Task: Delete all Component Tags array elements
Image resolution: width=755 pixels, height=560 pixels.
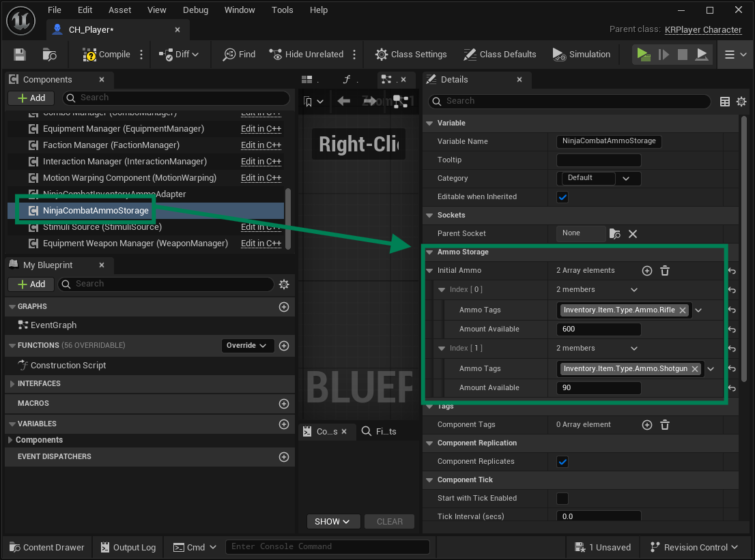Action: click(x=665, y=425)
